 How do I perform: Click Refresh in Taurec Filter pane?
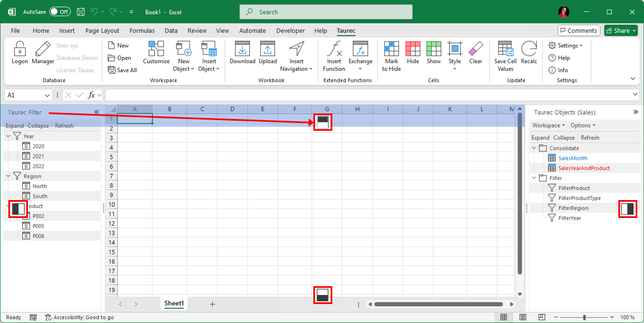coord(64,126)
